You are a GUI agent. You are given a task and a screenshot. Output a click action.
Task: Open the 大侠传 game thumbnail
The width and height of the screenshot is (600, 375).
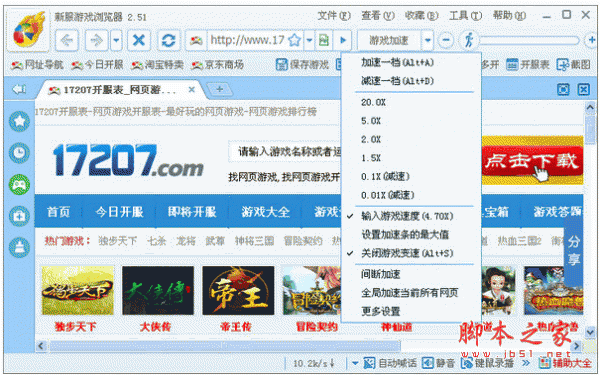(158, 290)
